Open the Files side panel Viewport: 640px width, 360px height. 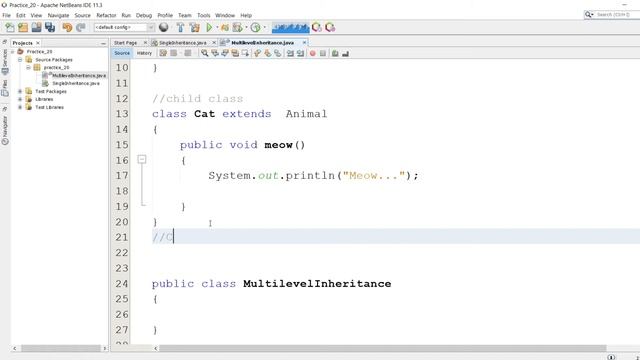(x=5, y=88)
